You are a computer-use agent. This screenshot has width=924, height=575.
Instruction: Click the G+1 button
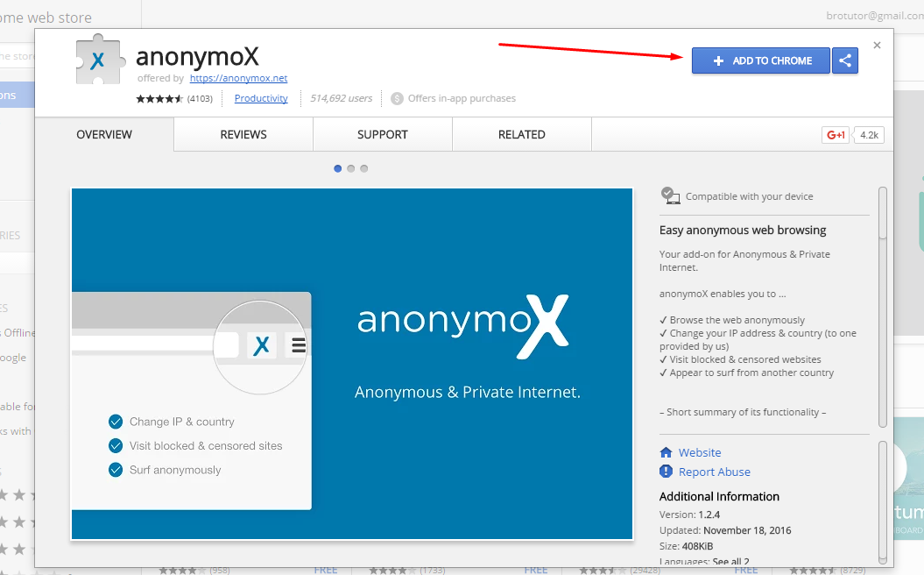pos(836,135)
